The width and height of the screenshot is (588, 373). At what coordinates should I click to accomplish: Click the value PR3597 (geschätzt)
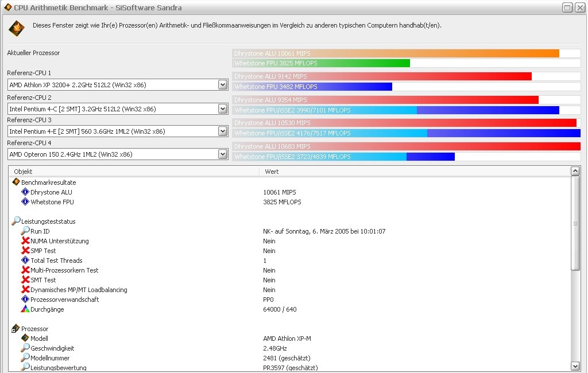pyautogui.click(x=290, y=367)
